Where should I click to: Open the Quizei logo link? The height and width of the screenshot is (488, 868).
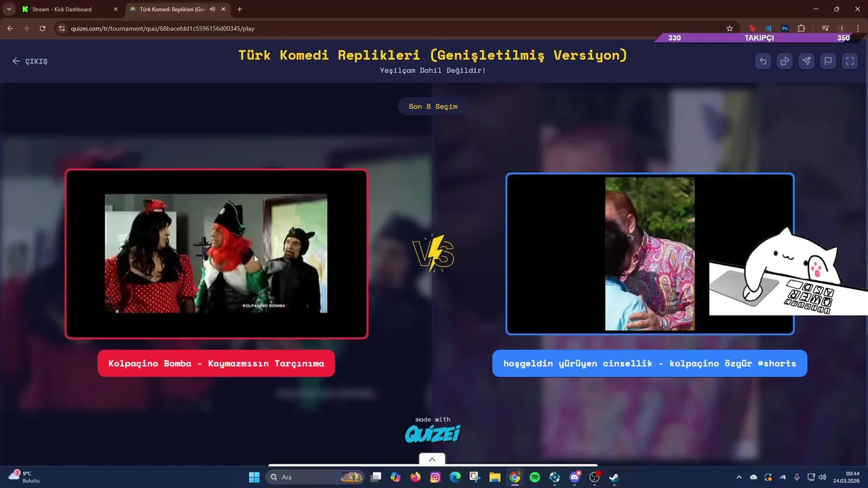point(433,432)
